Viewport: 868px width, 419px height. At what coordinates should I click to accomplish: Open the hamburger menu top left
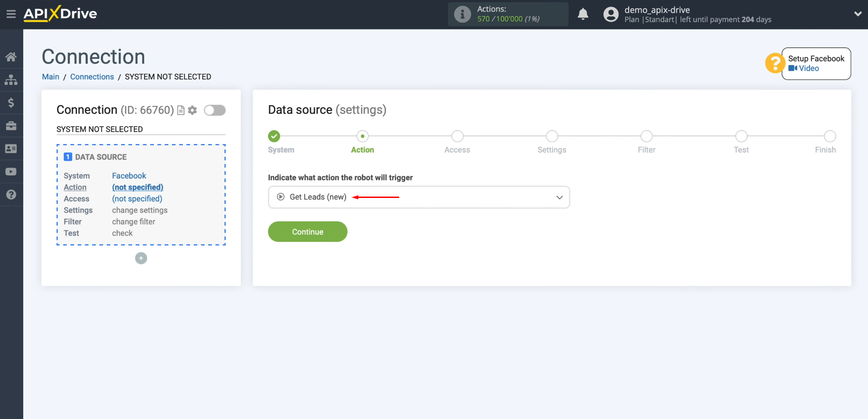coord(11,14)
